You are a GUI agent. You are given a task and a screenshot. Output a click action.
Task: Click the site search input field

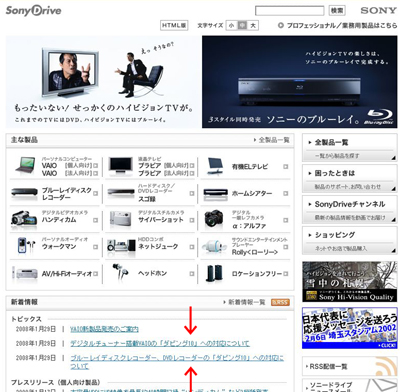(x=290, y=11)
